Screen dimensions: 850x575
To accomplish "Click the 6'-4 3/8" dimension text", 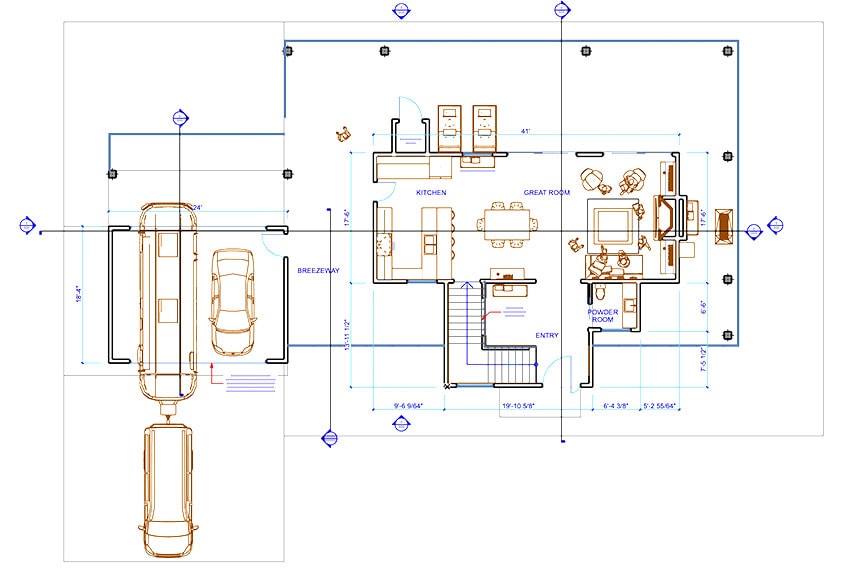I will coord(616,405).
